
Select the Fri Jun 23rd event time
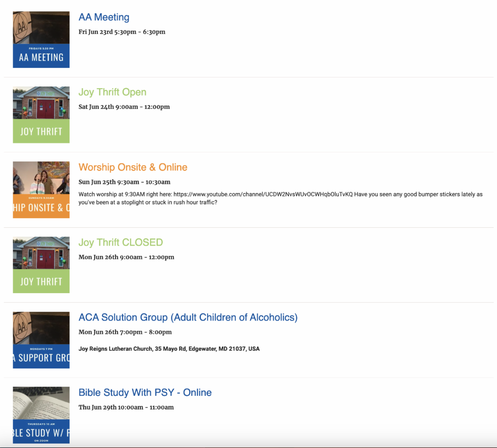click(x=122, y=32)
